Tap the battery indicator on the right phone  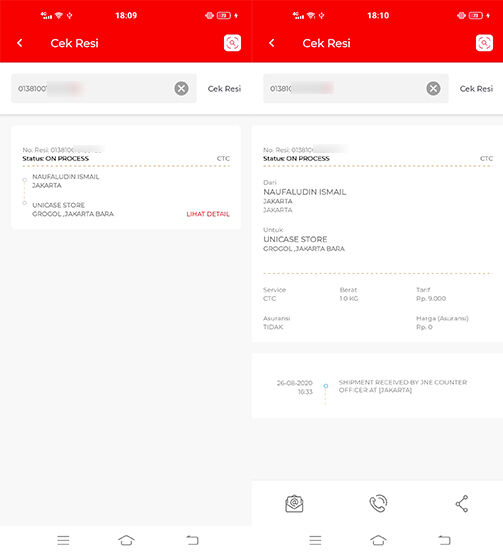tap(476, 15)
